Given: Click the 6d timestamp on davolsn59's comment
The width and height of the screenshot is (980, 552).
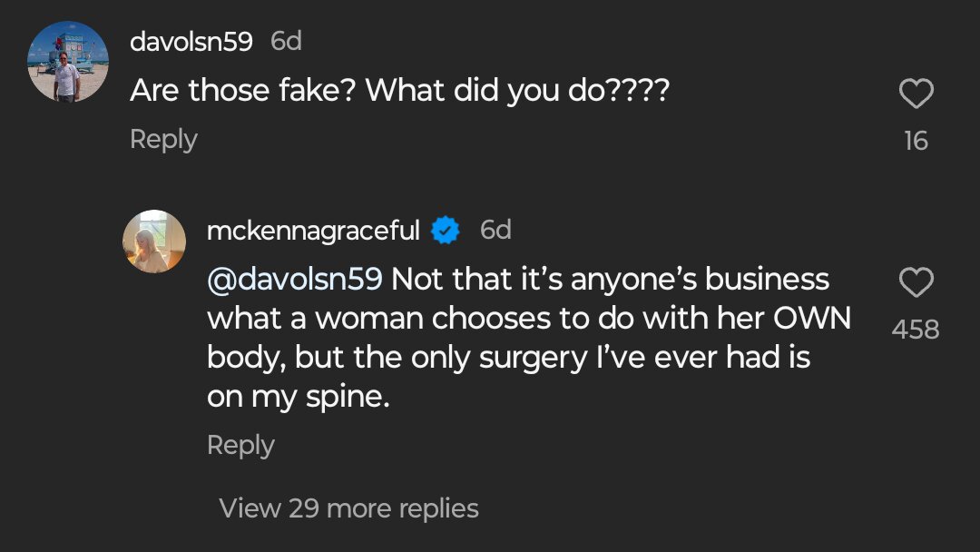Looking at the screenshot, I should (x=286, y=42).
